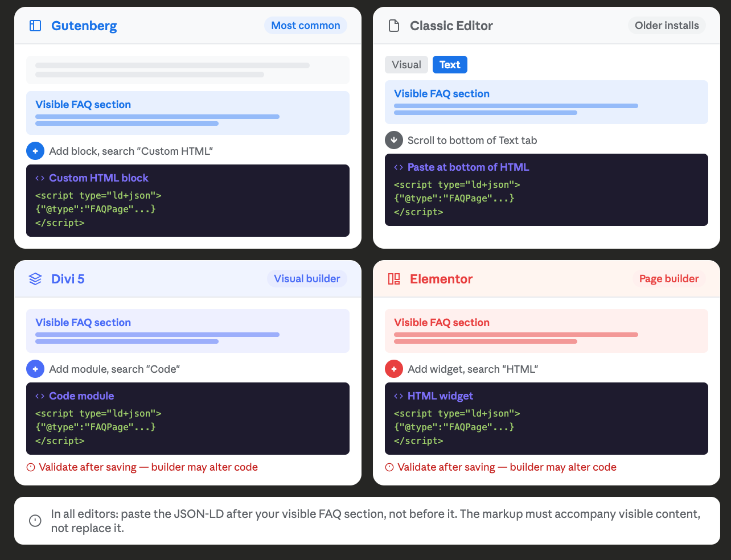Click info icon in the bottom note
This screenshot has width=731, height=560.
coord(35,521)
